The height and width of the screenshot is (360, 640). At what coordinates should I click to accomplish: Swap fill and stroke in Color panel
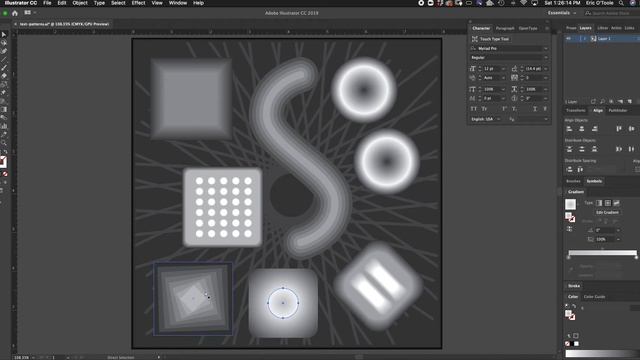(574, 306)
